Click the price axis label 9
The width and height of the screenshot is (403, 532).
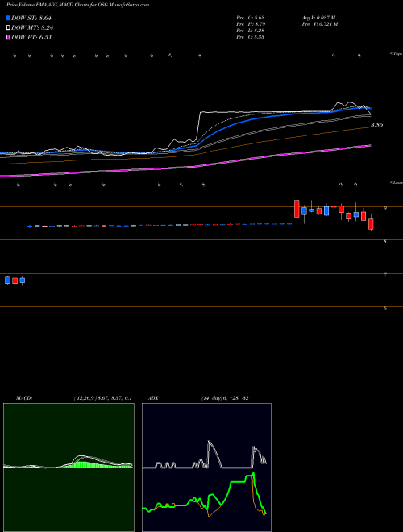coord(385,208)
